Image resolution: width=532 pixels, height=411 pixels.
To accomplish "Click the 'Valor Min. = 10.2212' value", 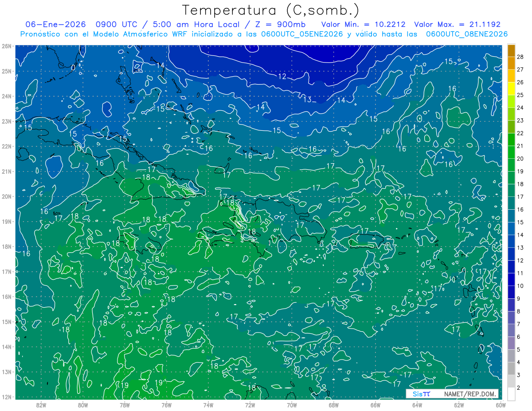I will pyautogui.click(x=363, y=24).
